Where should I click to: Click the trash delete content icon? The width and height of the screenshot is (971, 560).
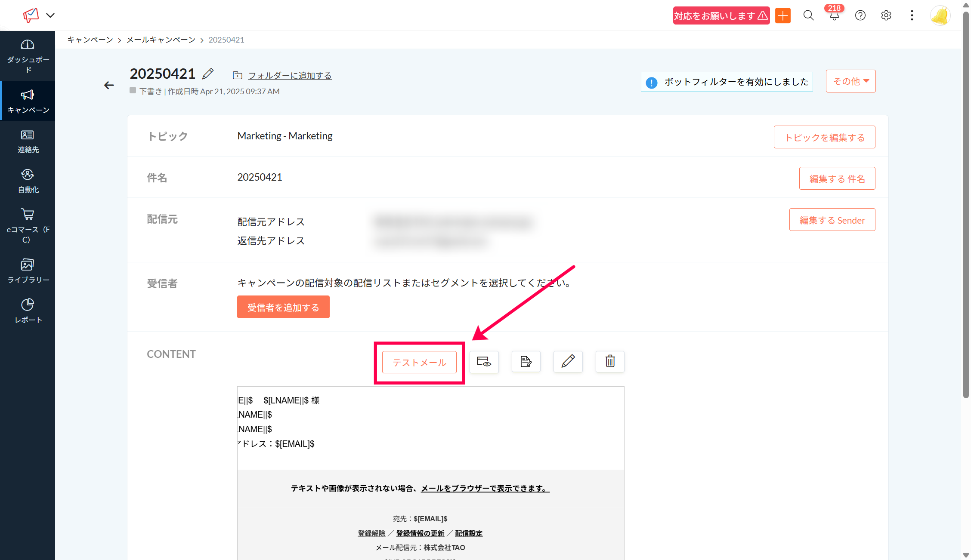610,362
